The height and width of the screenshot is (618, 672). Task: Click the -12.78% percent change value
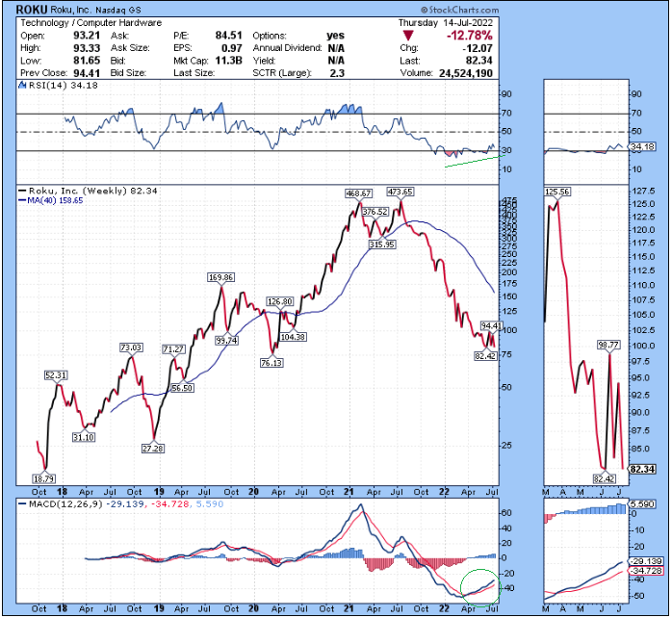click(x=469, y=36)
